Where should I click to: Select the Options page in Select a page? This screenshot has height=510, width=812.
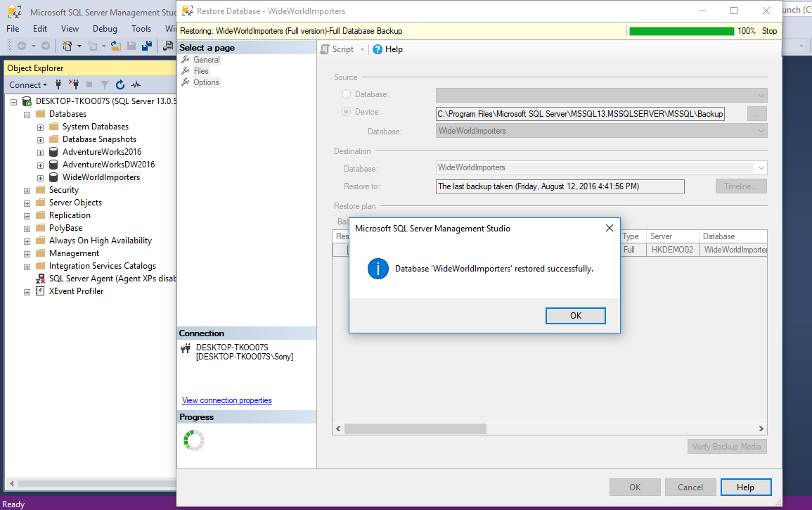(206, 82)
